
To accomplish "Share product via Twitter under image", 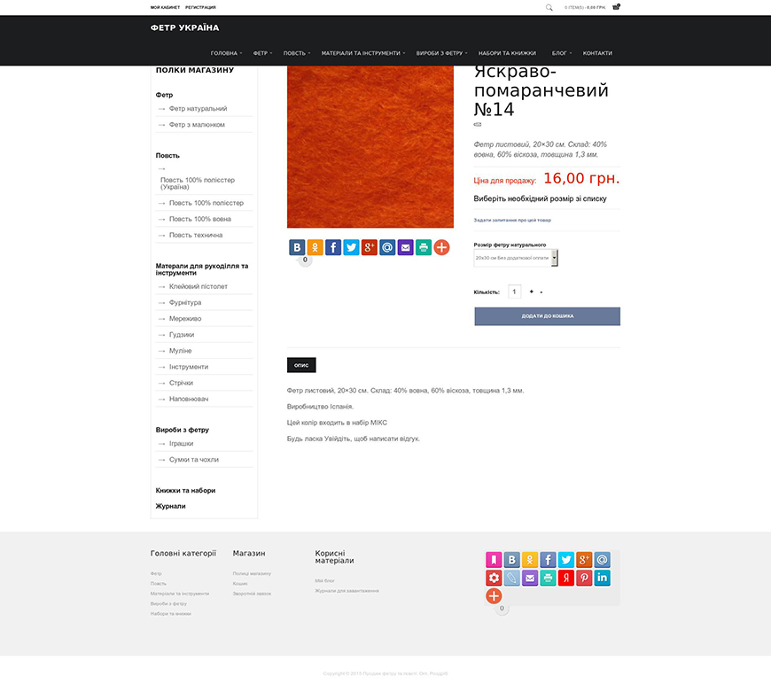I will pos(351,247).
